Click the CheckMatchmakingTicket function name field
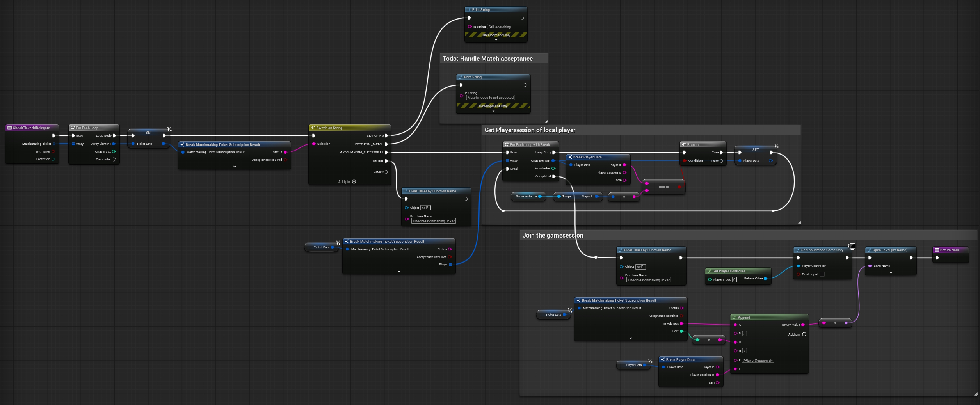980x405 pixels. pos(434,221)
